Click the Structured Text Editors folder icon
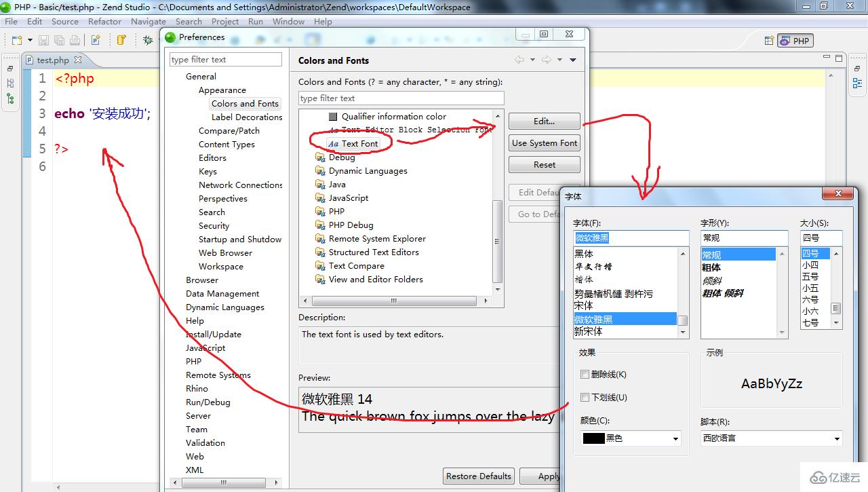The height and width of the screenshot is (492, 868). 320,252
